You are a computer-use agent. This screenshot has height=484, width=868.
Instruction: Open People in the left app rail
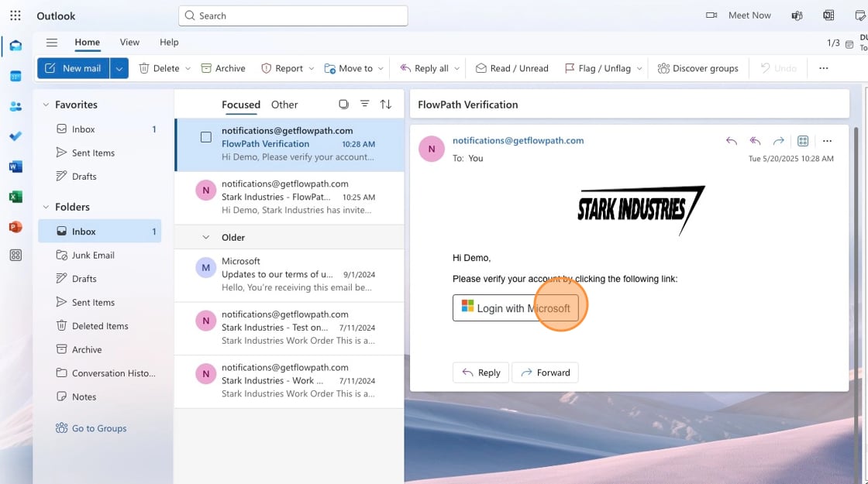coord(15,106)
